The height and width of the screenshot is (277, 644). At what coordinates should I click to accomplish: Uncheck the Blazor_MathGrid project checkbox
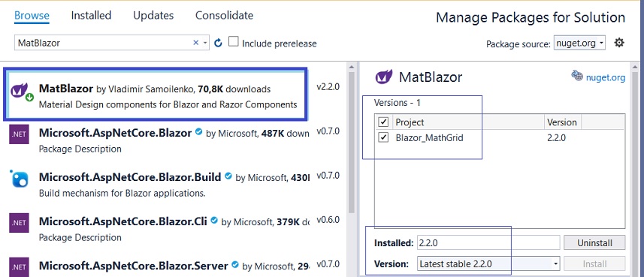pyautogui.click(x=383, y=137)
